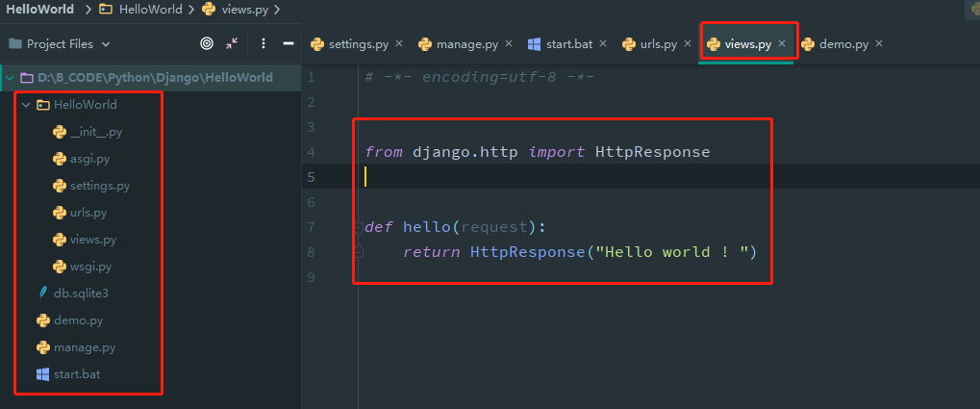Screen dimensions: 980x409
Task: Click HelloWorld project name in breadcrumb
Action: coord(40,10)
